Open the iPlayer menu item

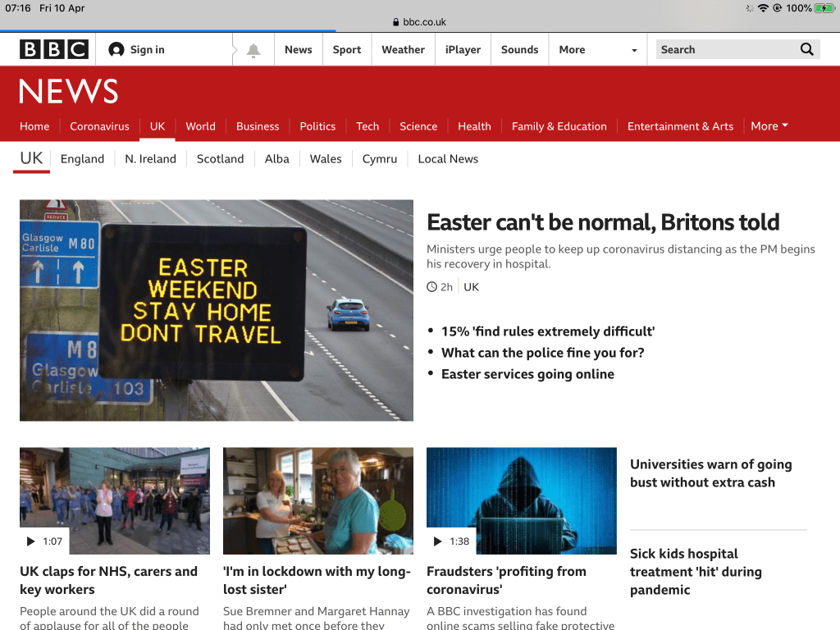click(463, 49)
